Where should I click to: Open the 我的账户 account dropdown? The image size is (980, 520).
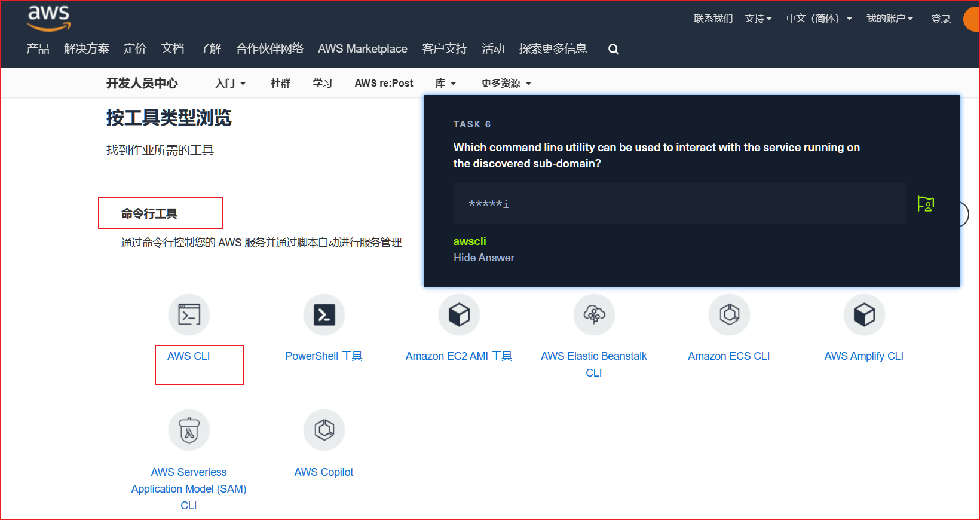point(889,19)
